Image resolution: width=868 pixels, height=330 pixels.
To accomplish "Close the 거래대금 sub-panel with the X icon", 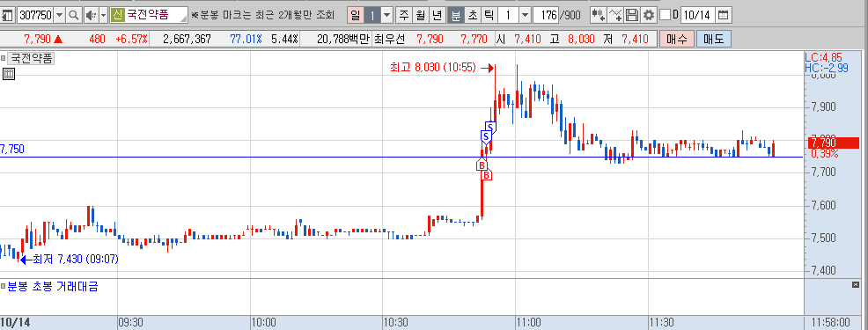I will 855,284.
